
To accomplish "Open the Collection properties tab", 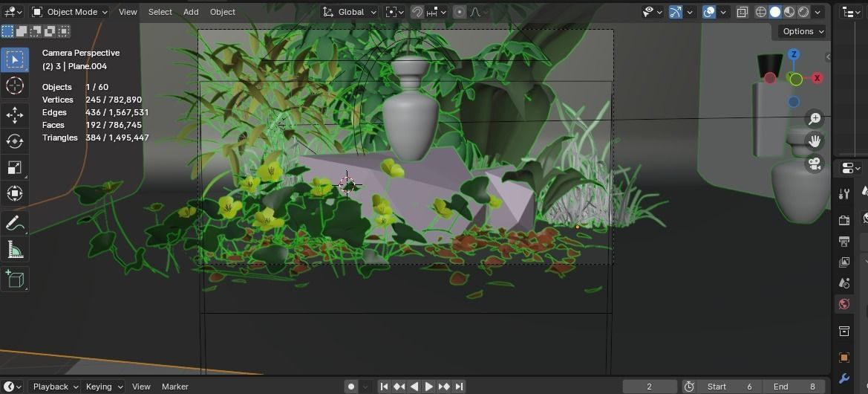I will (843, 332).
